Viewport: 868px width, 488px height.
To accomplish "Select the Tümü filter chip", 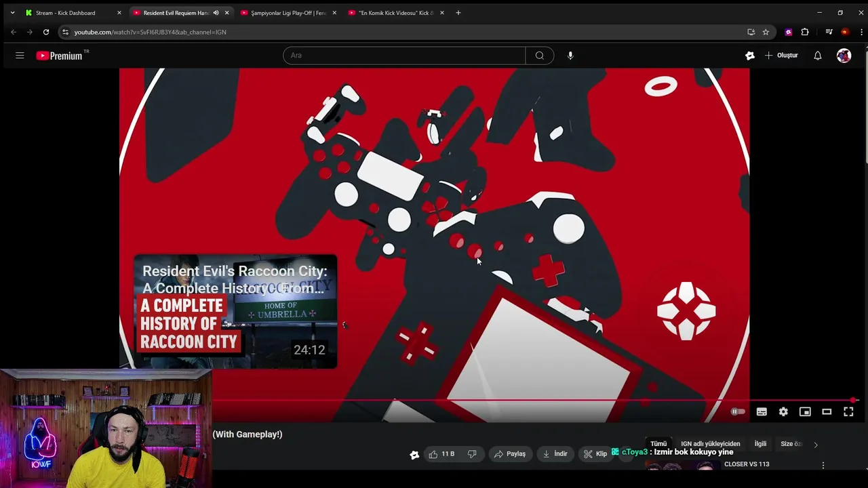I will tap(658, 444).
